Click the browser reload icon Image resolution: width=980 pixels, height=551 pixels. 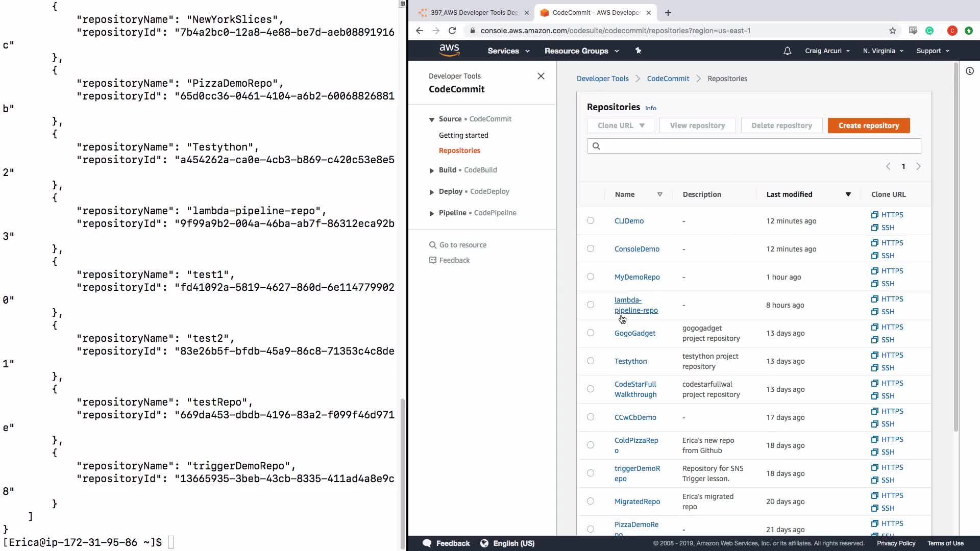[x=452, y=31]
